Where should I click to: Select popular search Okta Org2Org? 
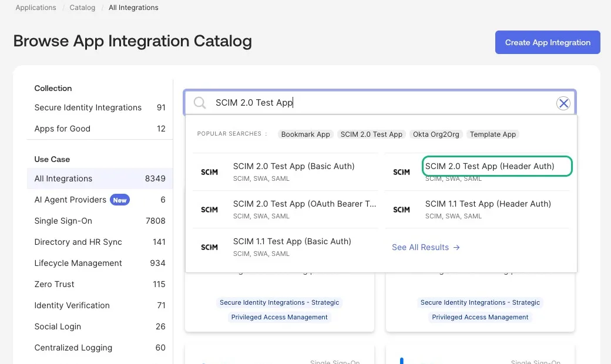[436, 134]
